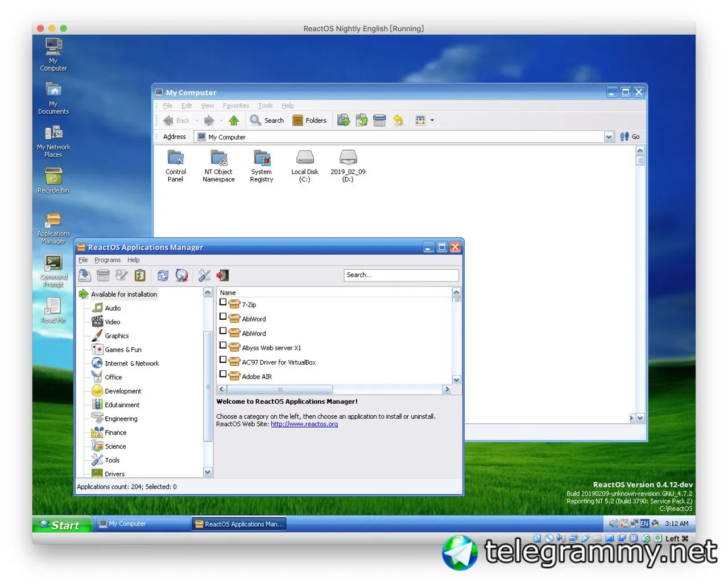The width and height of the screenshot is (728, 587).
Task: Select the Internet & Network category
Action: click(x=132, y=363)
